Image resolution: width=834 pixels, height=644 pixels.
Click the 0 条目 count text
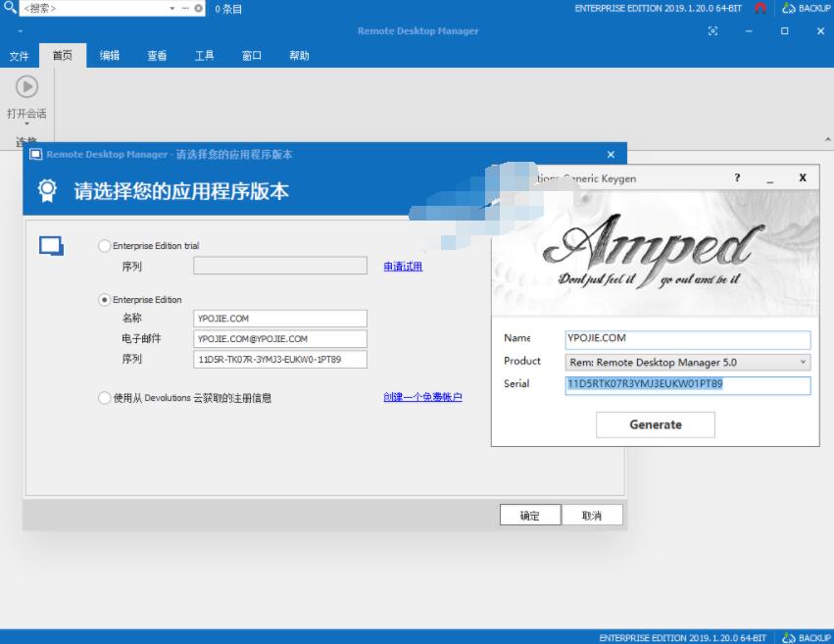tap(228, 9)
